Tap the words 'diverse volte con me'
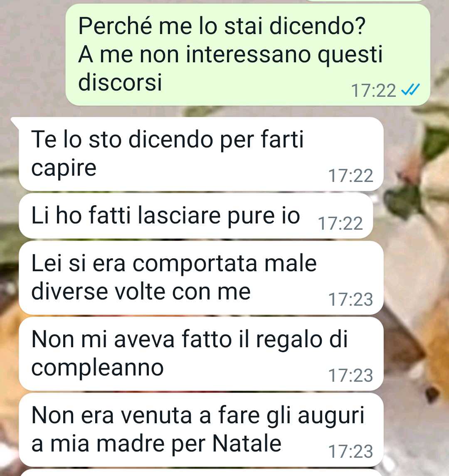 click(x=141, y=292)
